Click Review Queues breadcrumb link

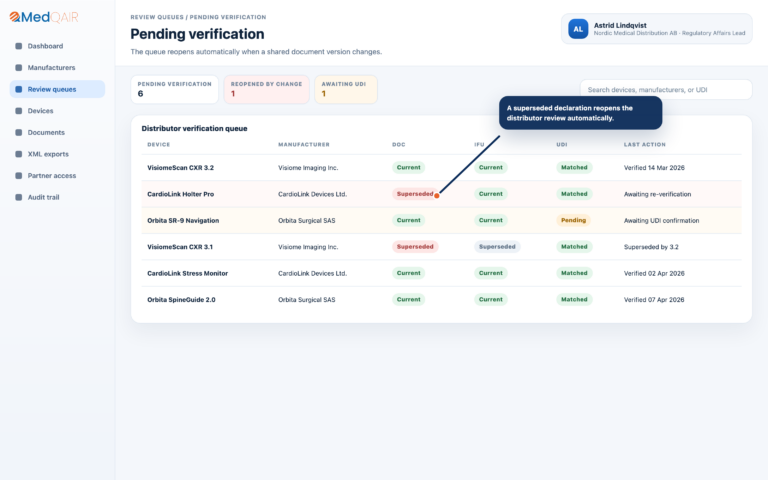[x=157, y=17]
